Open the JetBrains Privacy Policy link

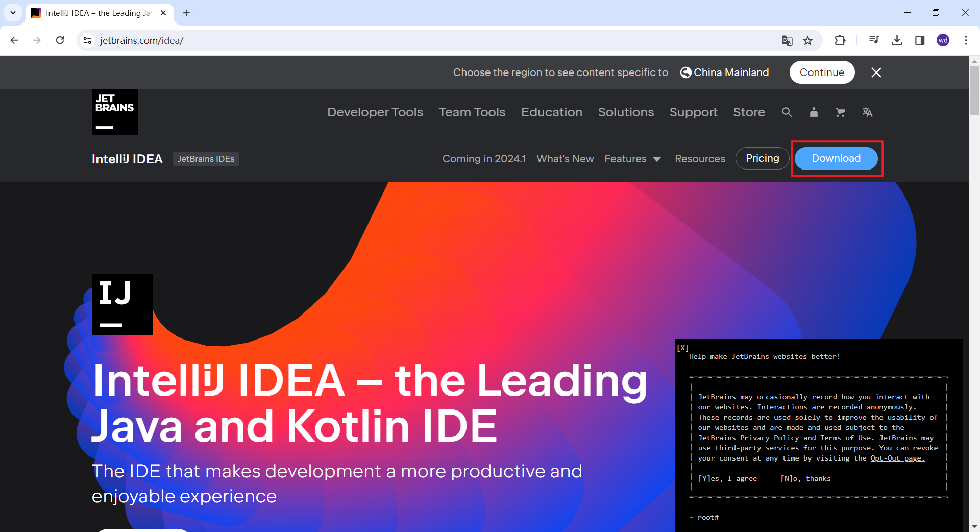point(749,438)
